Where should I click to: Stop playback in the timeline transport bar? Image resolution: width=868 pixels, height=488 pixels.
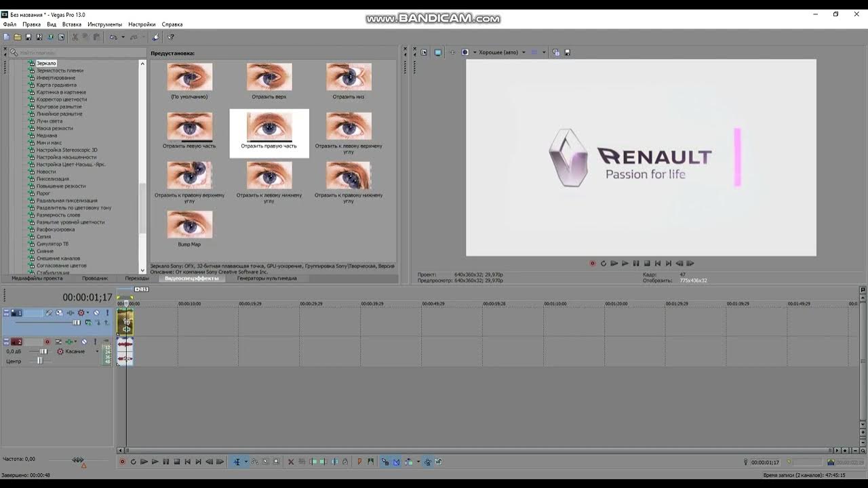point(177,462)
